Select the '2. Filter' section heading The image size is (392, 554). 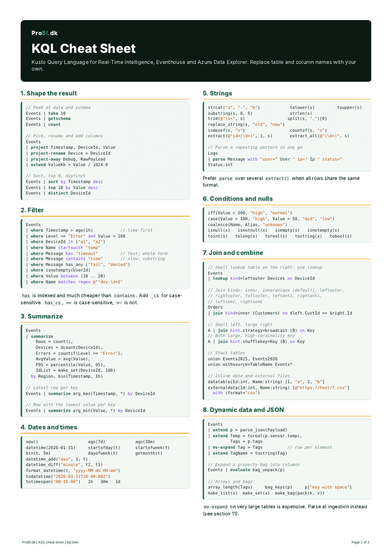tap(32, 210)
